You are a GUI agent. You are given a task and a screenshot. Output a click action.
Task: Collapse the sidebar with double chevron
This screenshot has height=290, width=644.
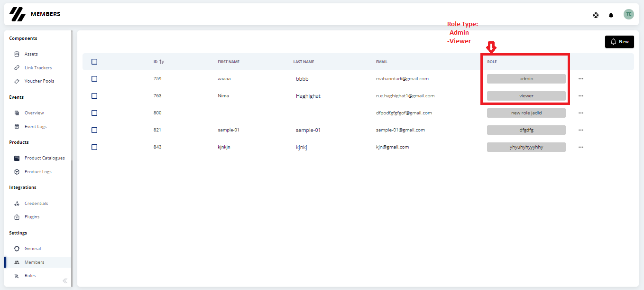(x=65, y=281)
